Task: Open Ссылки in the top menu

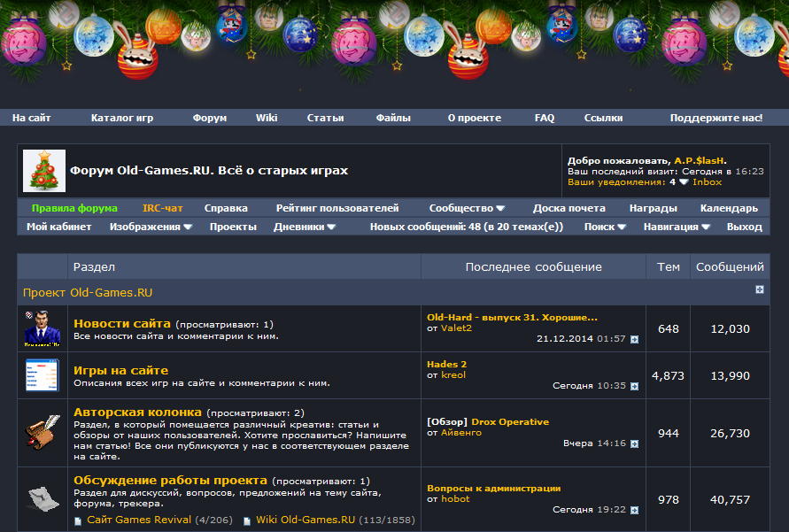Action: [603, 118]
